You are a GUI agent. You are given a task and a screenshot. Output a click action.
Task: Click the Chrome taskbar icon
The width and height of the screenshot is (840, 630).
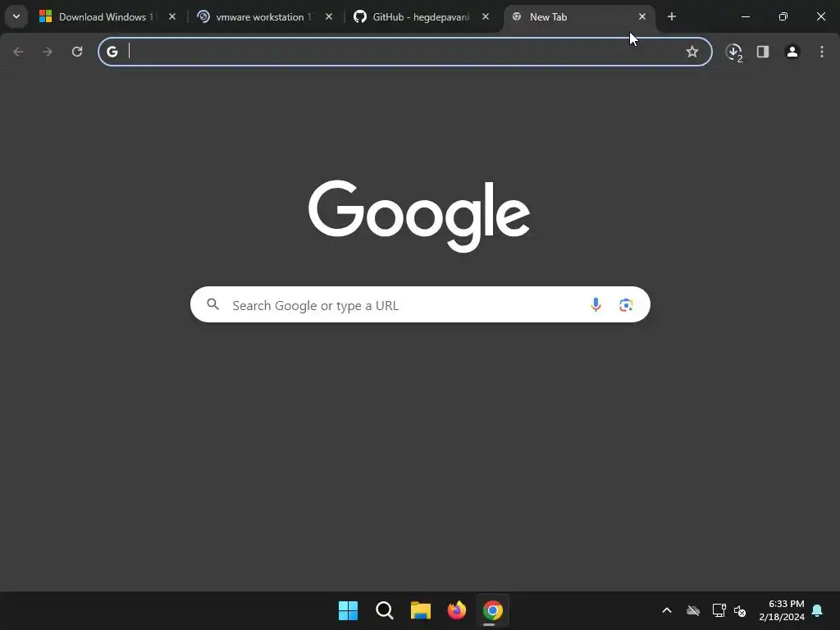tap(493, 610)
